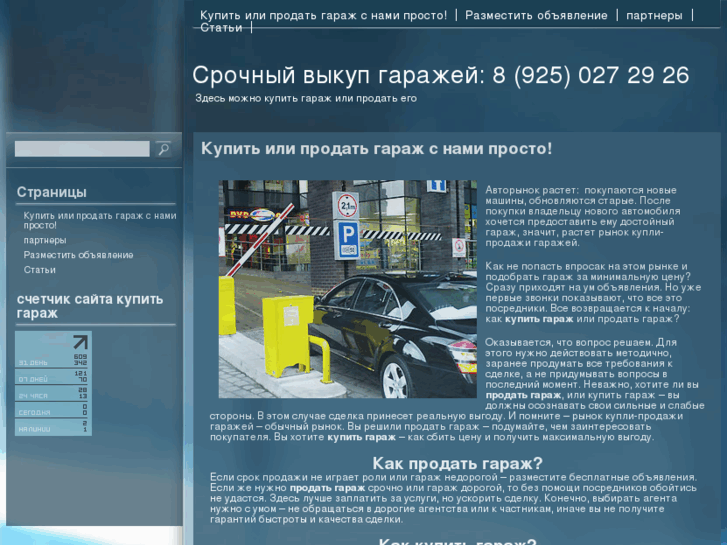Image resolution: width=727 pixels, height=545 pixels.
Task: Click the tagline 'Здесь можно купить гараж или продать его'
Action: coord(306,98)
